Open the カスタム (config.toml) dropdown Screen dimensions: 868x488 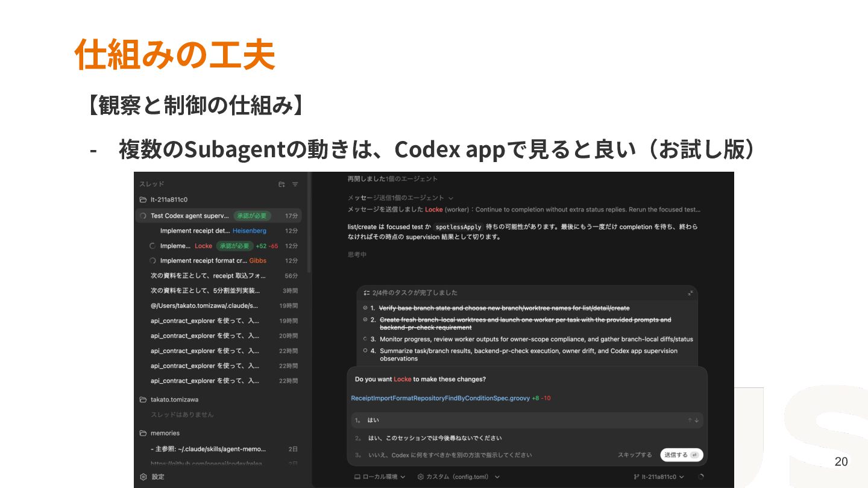(459, 477)
